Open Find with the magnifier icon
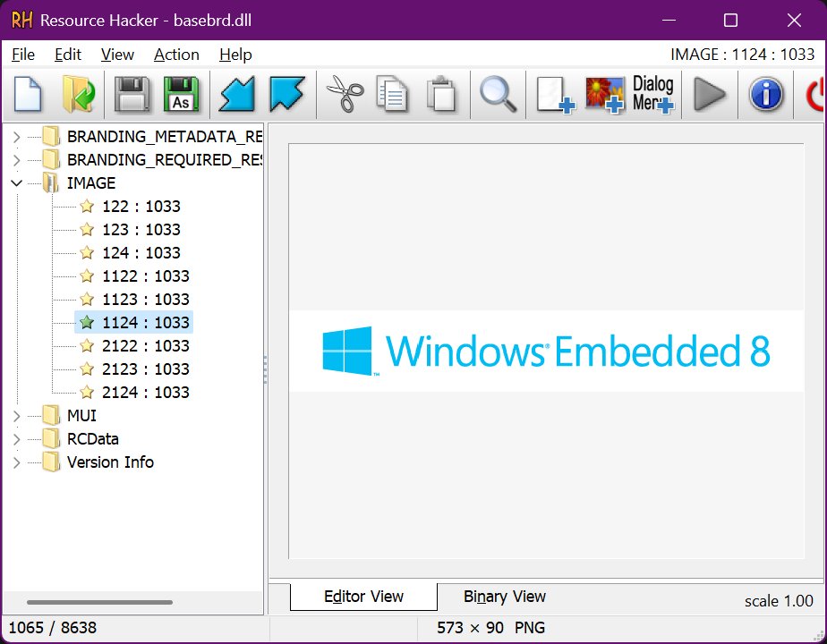The image size is (827, 644). 498,94
